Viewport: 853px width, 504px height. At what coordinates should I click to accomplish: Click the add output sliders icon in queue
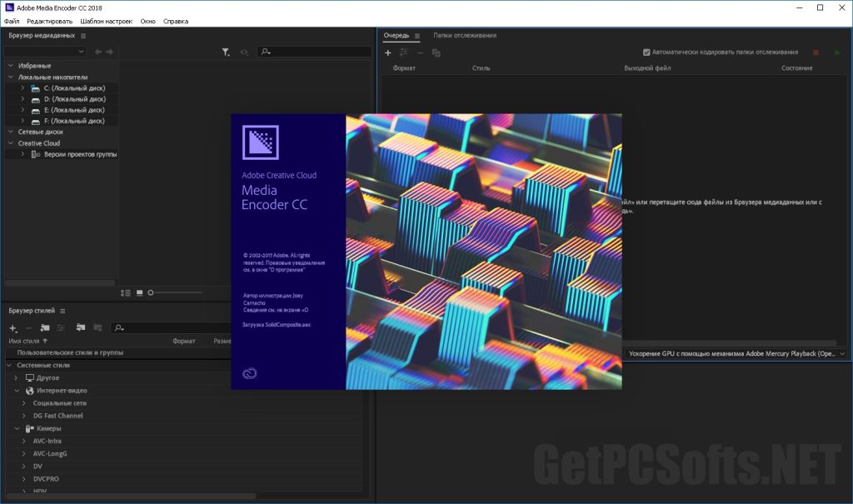point(404,52)
